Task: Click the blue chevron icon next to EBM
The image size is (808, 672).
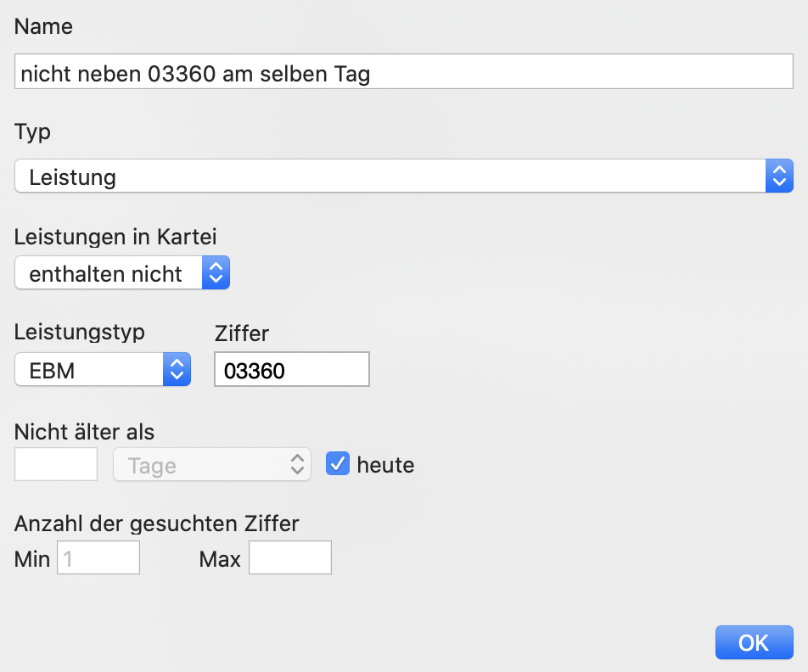Action: 177,369
